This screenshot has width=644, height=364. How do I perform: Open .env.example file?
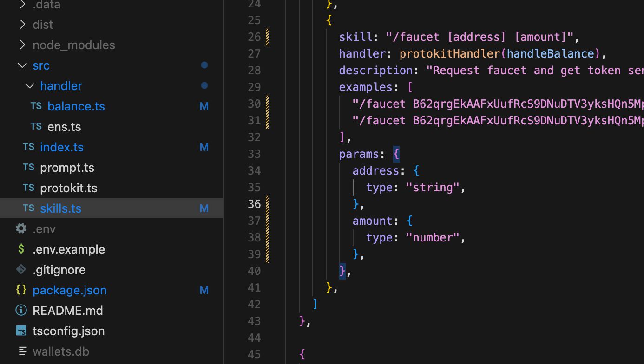click(x=69, y=249)
